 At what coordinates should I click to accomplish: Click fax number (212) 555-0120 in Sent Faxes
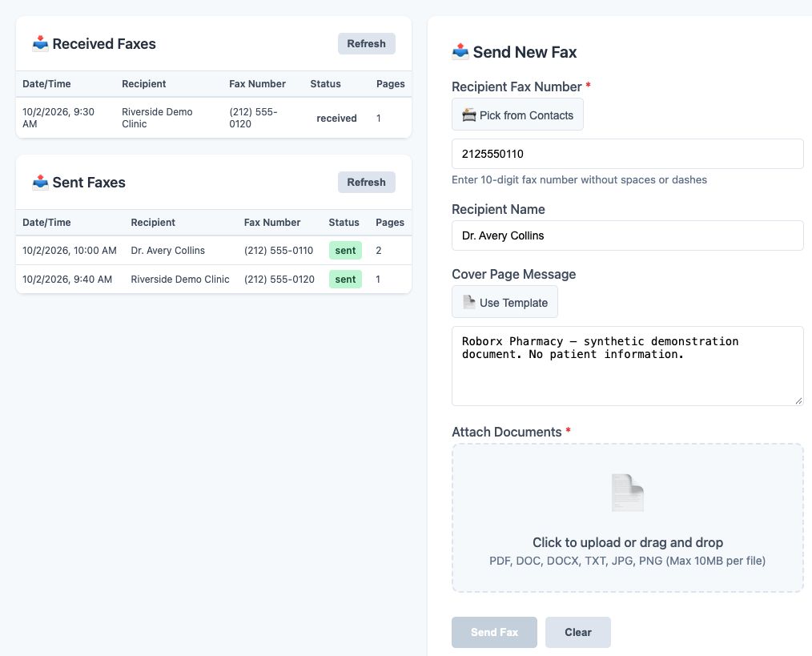click(x=279, y=280)
